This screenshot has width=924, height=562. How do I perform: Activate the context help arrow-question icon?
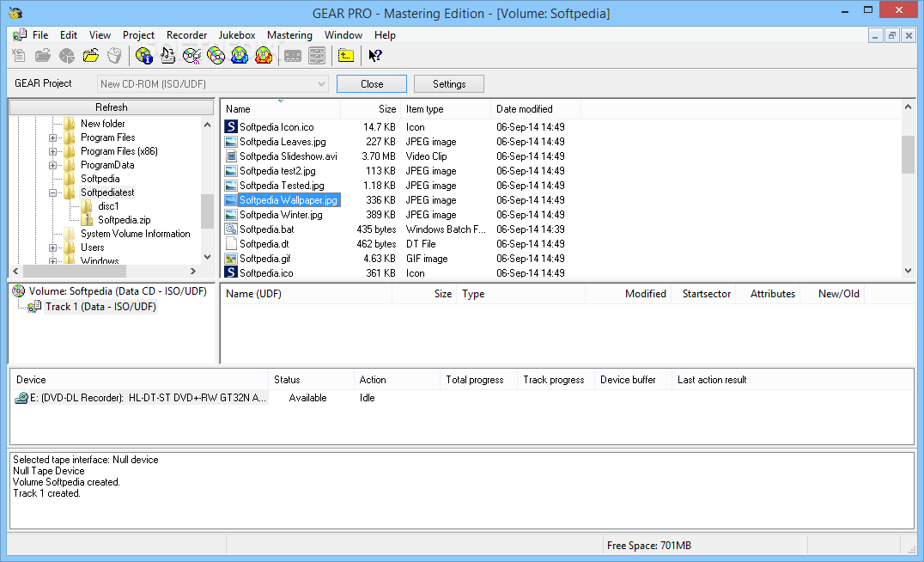pyautogui.click(x=374, y=56)
